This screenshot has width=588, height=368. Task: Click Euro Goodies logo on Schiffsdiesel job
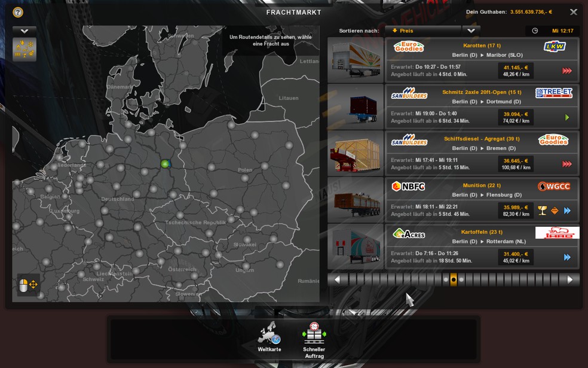(x=553, y=139)
